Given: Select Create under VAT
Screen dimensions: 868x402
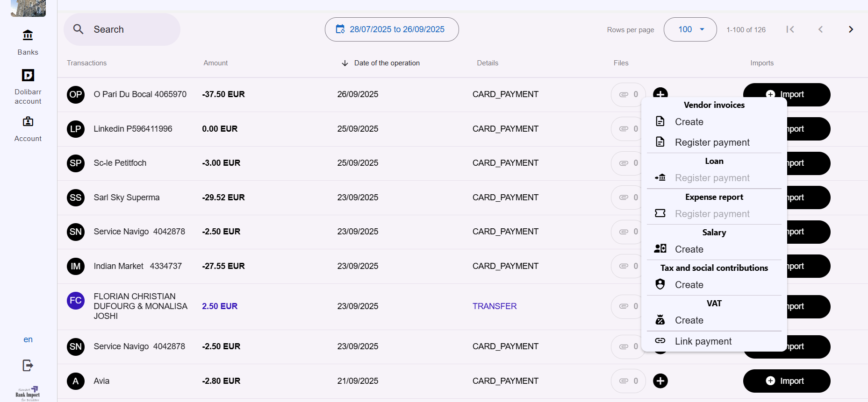Looking at the screenshot, I should point(689,320).
